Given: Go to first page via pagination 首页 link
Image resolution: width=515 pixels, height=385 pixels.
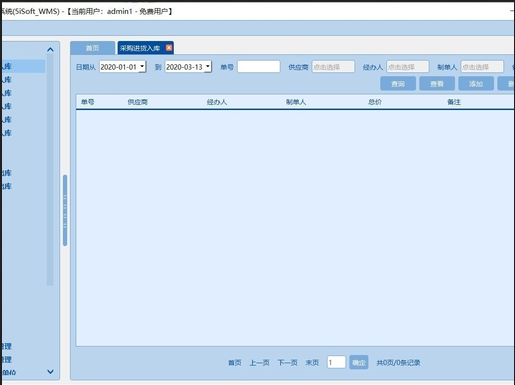Looking at the screenshot, I should pyautogui.click(x=235, y=363).
